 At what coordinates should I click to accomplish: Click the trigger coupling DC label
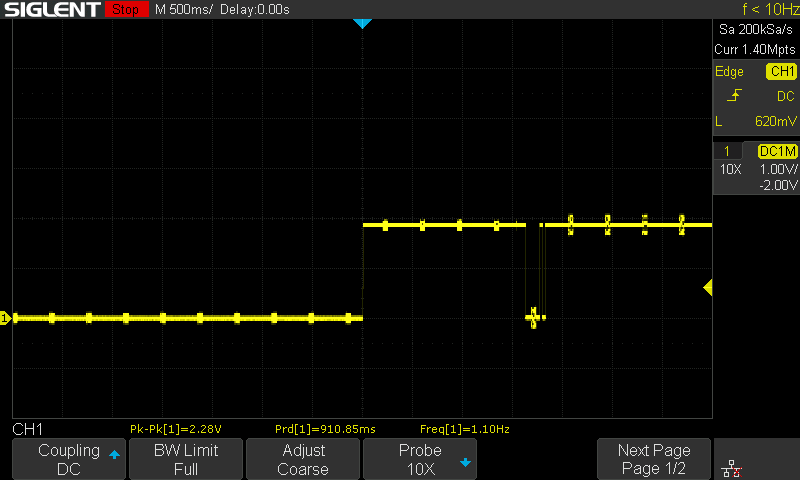pos(785,96)
